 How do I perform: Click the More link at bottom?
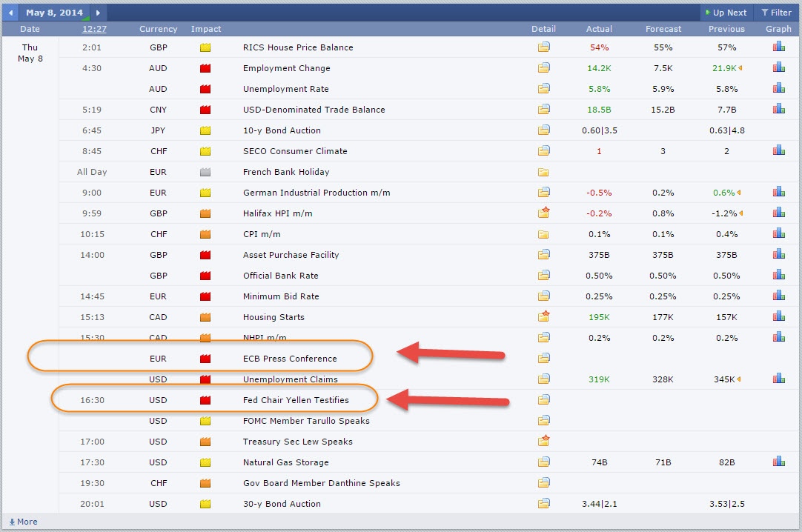pos(23,522)
